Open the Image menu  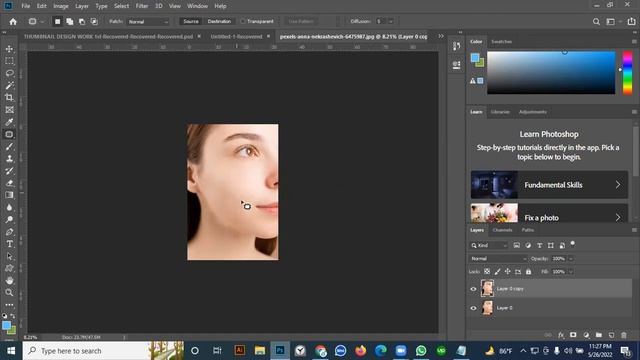61,6
